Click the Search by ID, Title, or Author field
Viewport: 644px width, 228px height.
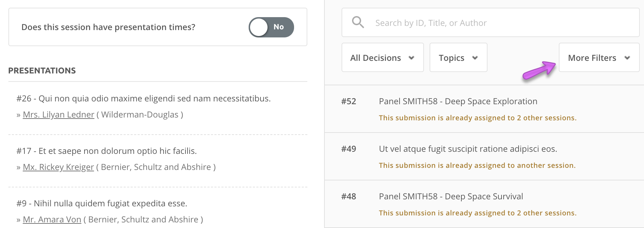[496, 23]
